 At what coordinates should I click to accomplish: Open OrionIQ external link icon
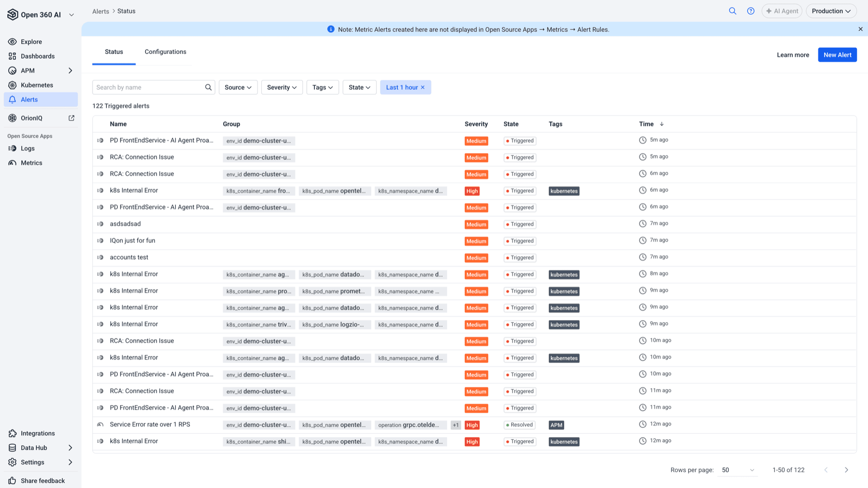point(71,118)
